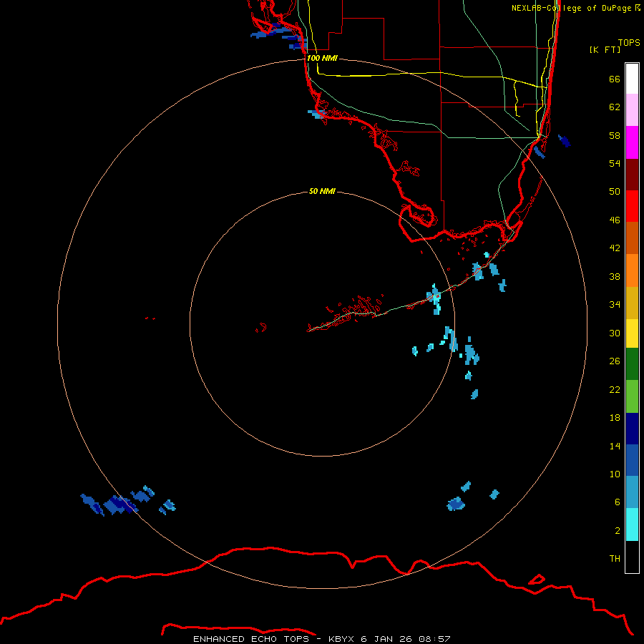Screen dimensions: 644x644
Task: Click the dark maroon legend swatch
Action: coord(632,175)
